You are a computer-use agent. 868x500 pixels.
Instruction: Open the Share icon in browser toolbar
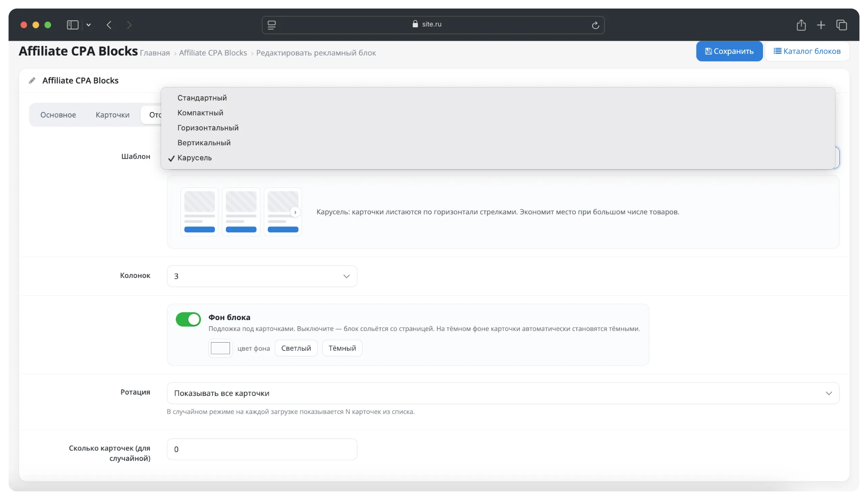801,25
